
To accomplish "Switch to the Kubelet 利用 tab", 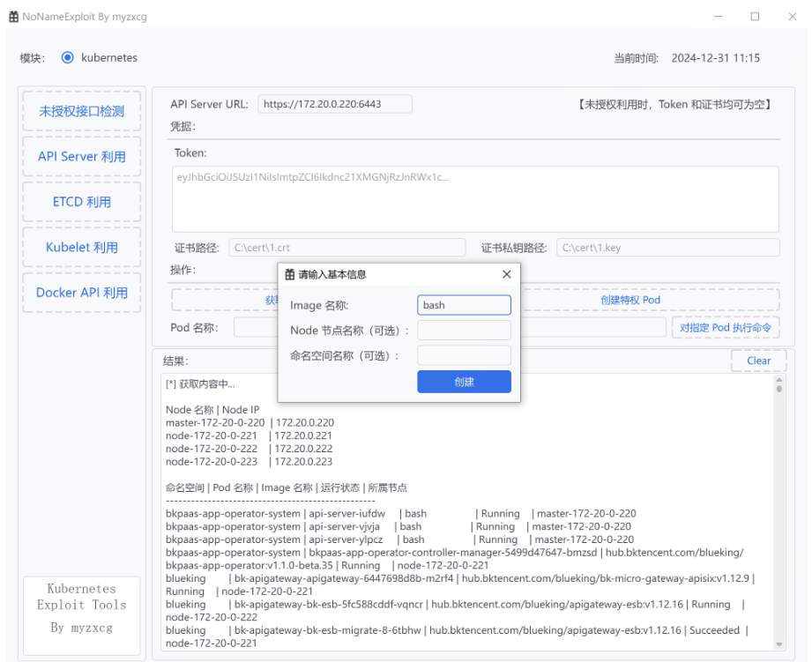I will pos(81,248).
